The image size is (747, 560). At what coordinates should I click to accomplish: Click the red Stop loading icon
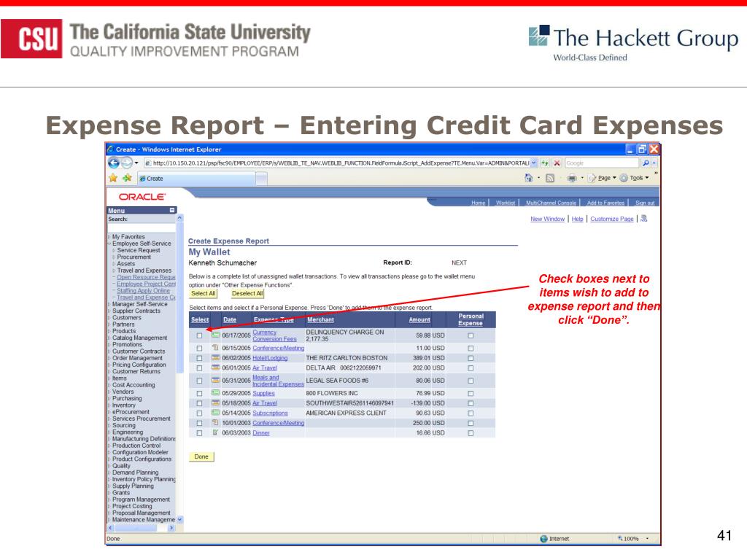[557, 163]
